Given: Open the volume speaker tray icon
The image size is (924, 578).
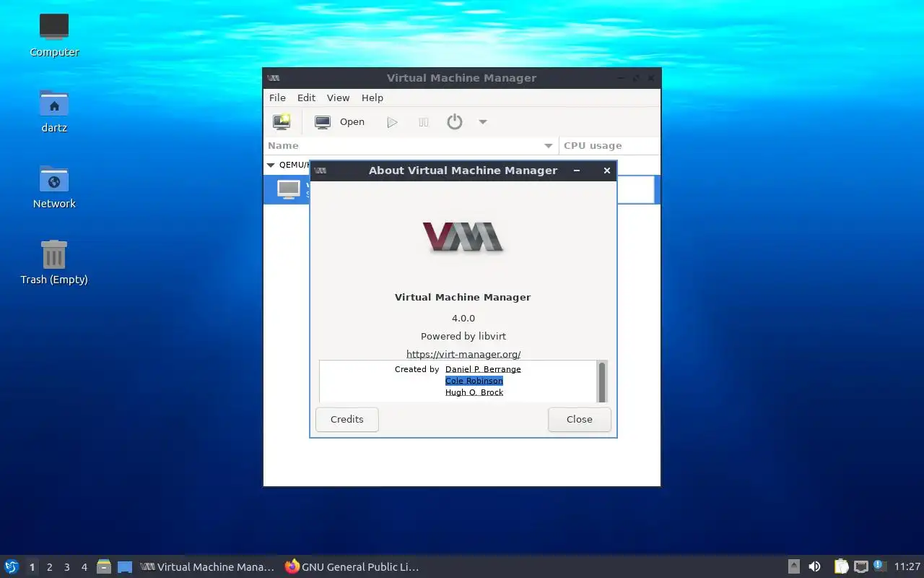Looking at the screenshot, I should [814, 566].
